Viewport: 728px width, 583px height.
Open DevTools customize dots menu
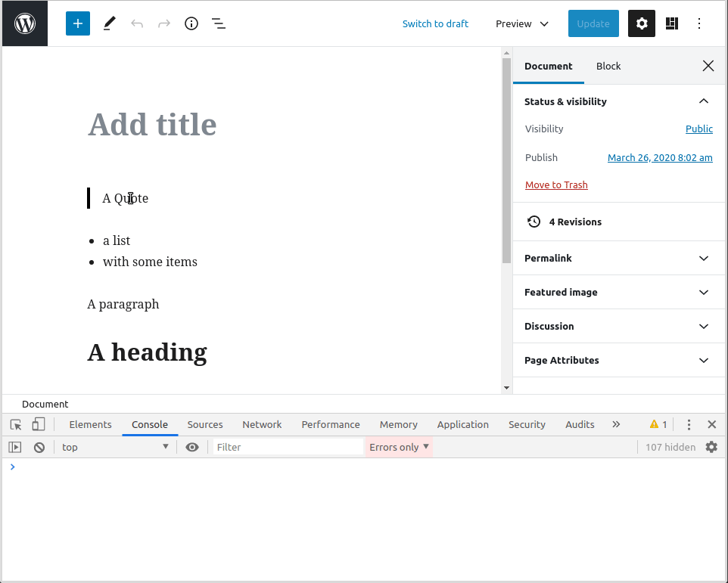tap(689, 424)
